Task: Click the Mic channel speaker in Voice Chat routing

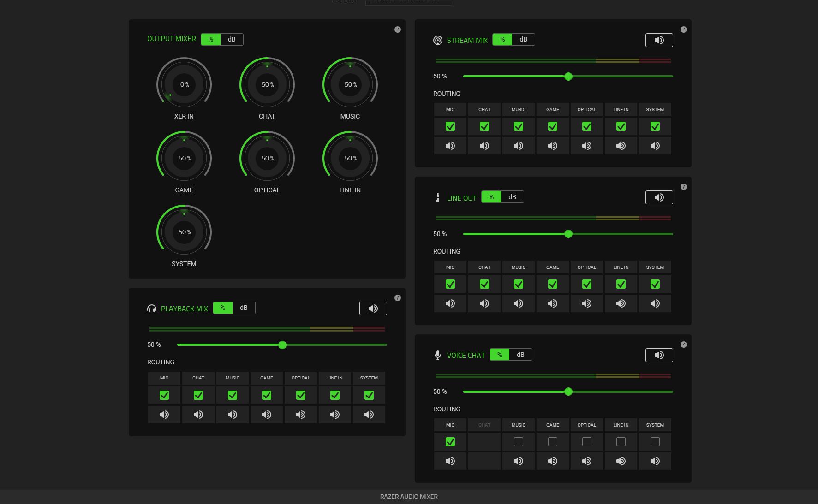Action: pos(450,461)
